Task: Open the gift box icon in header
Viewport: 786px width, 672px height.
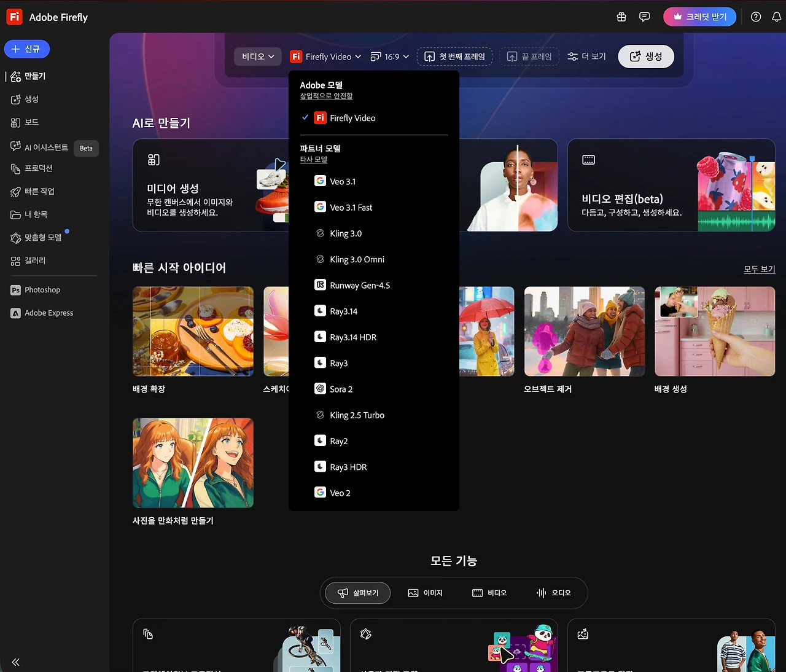Action: [x=621, y=17]
